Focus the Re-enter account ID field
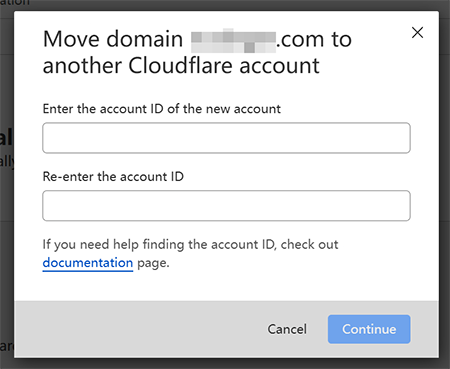This screenshot has height=369, width=450. (x=226, y=205)
